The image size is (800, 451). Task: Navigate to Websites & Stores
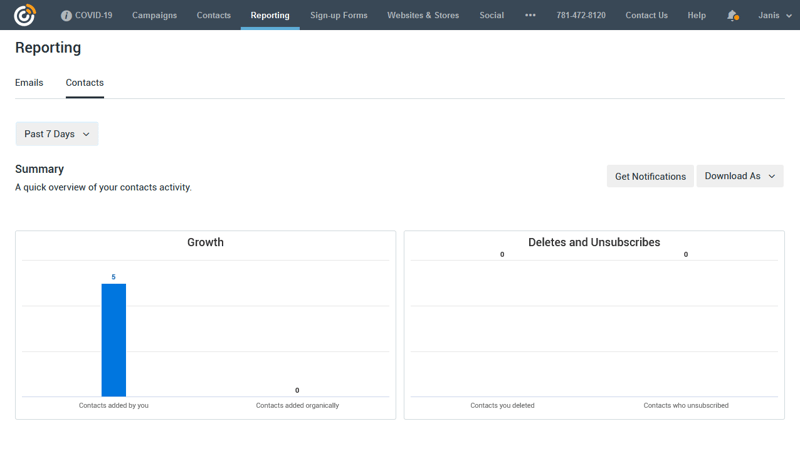click(423, 16)
